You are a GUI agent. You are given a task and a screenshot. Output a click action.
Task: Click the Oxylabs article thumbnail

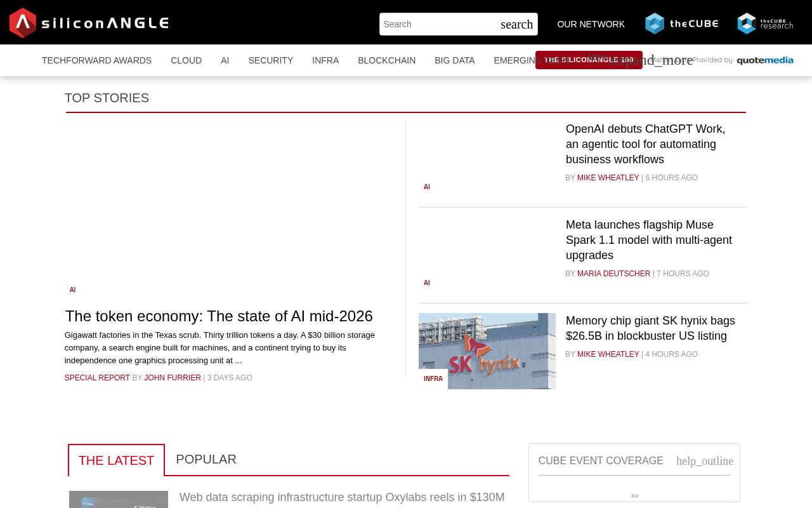[119, 499]
